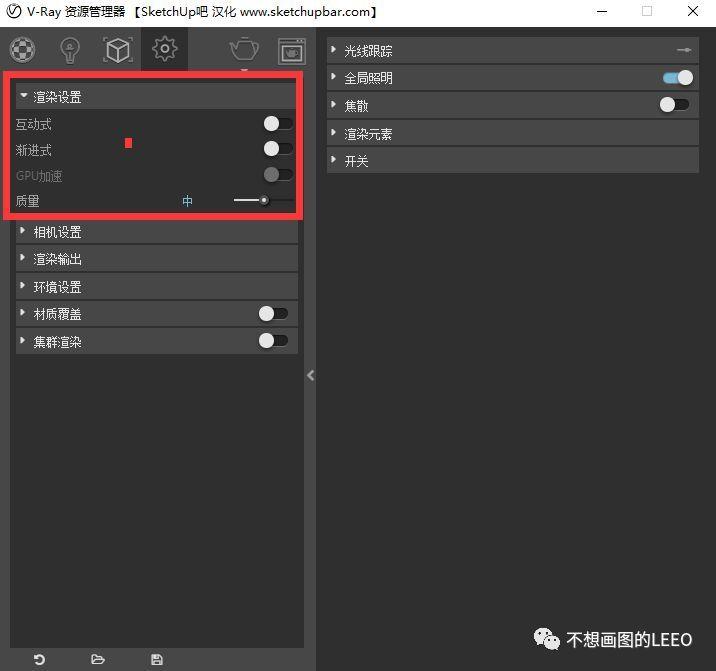Image resolution: width=716 pixels, height=671 pixels.
Task: Expand the 渲染输出 section
Action: pos(157,259)
